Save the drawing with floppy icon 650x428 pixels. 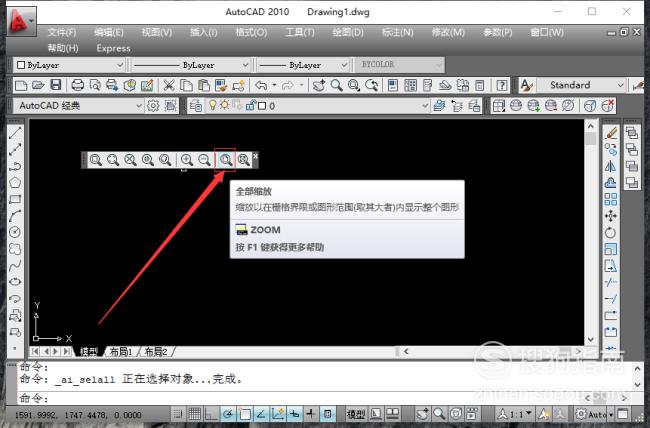(x=56, y=85)
